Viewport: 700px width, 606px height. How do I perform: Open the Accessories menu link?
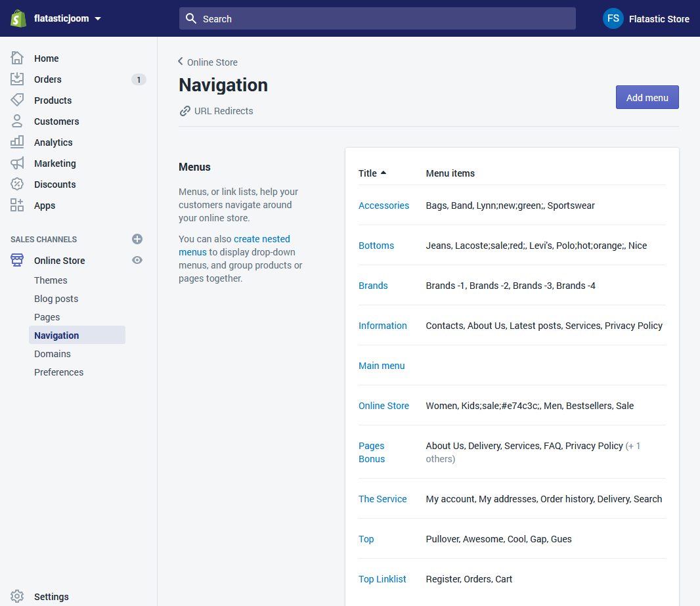[x=383, y=206]
